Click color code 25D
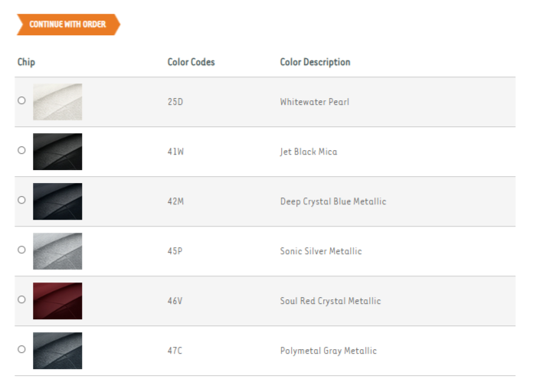This screenshot has width=546, height=392. tap(175, 102)
